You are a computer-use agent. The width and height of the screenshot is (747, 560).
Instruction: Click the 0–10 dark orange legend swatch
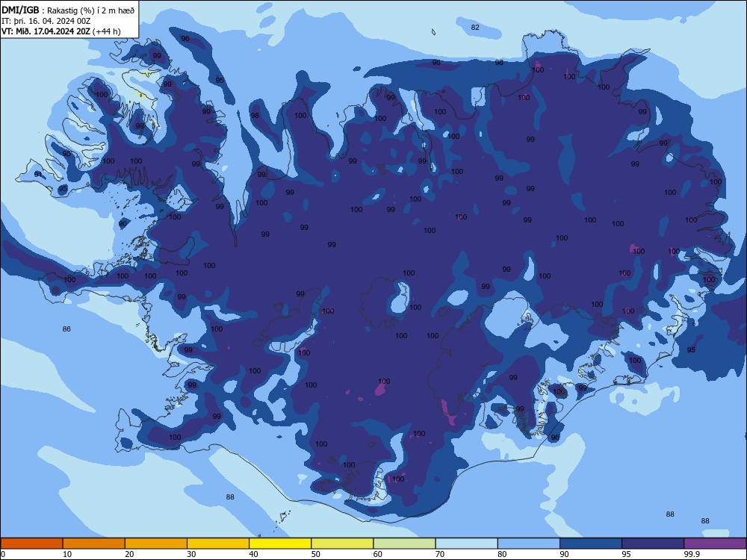[31, 544]
